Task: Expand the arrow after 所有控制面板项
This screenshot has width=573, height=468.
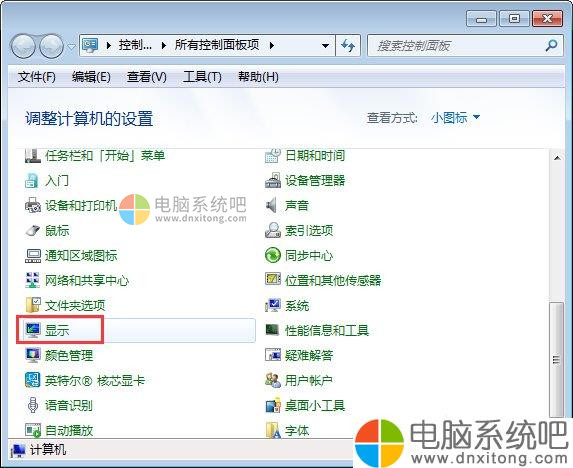Action: pyautogui.click(x=272, y=45)
